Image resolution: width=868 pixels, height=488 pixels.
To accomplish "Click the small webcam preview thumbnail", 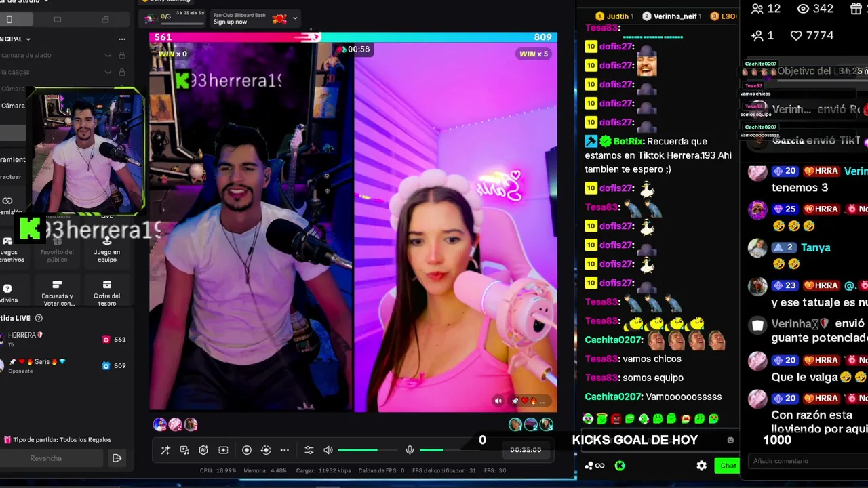I will point(86,152).
